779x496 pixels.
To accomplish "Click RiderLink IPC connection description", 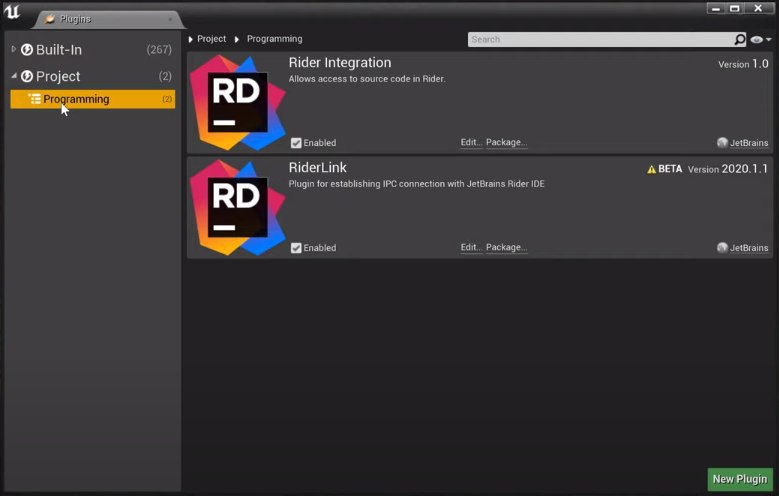I will [x=416, y=184].
